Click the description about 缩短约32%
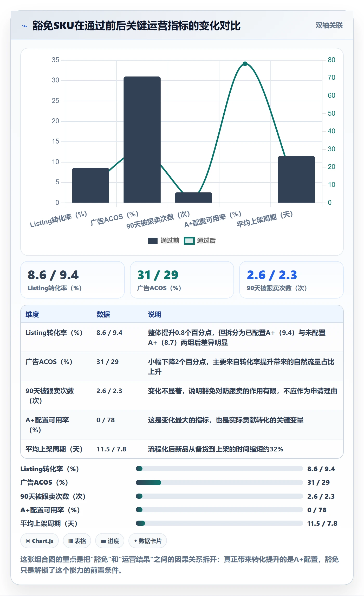This screenshot has width=364, height=596. pos(216,449)
